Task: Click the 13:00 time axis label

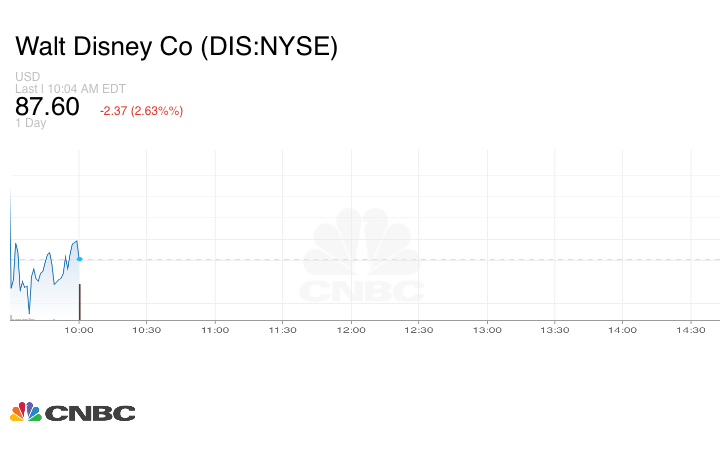Action: pyautogui.click(x=487, y=330)
